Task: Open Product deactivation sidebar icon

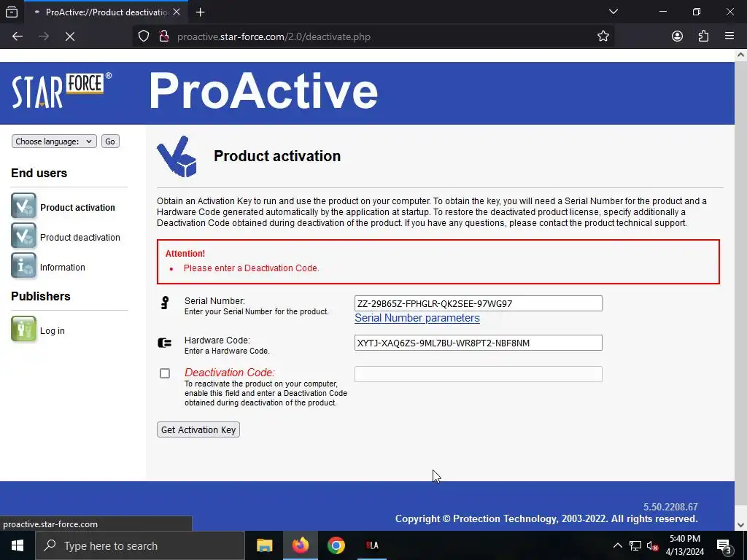Action: pyautogui.click(x=23, y=236)
